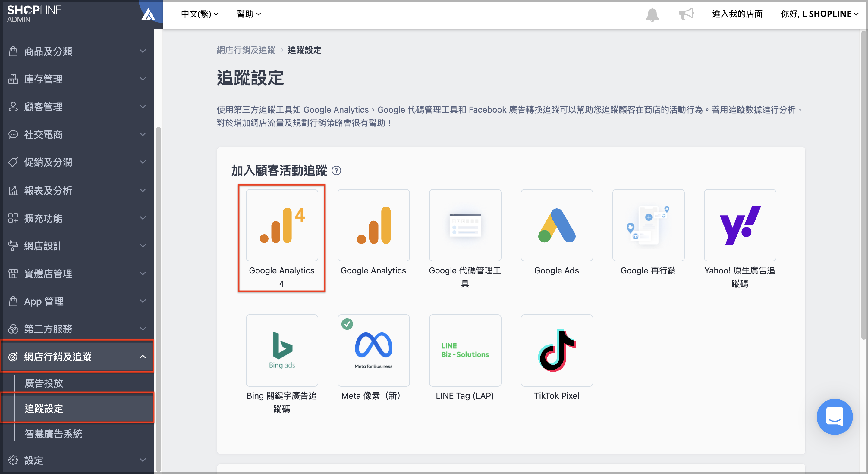Click the tag icon for 促銷及分潤

pos(13,162)
